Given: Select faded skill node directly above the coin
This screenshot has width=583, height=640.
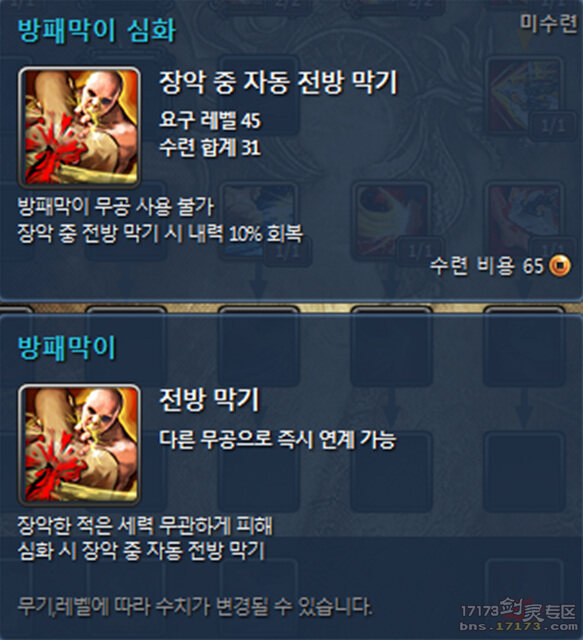Looking at the screenshot, I should pyautogui.click(x=525, y=220).
